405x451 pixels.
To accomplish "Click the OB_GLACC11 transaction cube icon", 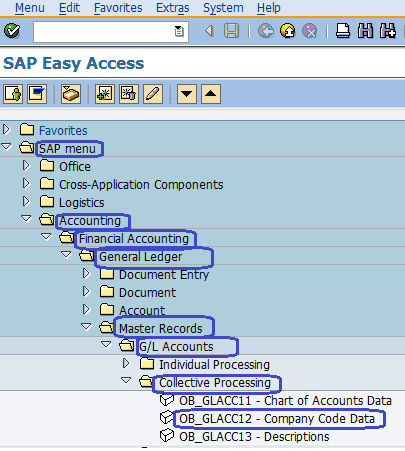I will point(167,400).
